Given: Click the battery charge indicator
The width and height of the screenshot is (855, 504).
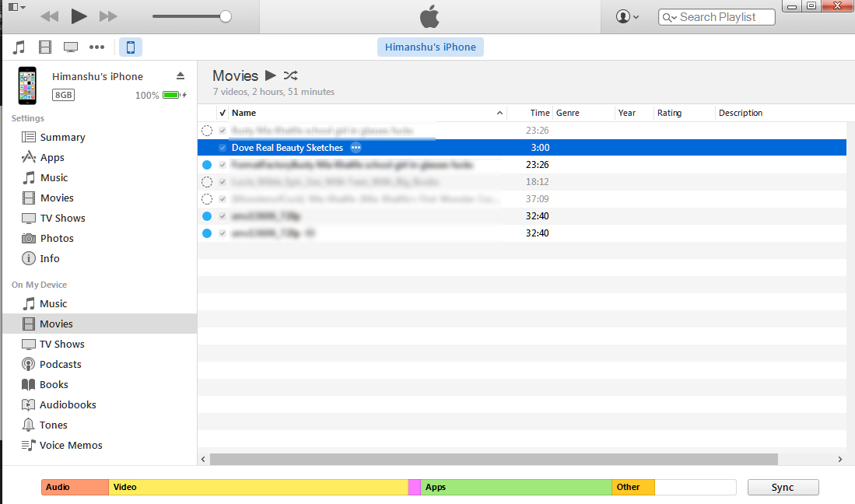Looking at the screenshot, I should pyautogui.click(x=174, y=95).
